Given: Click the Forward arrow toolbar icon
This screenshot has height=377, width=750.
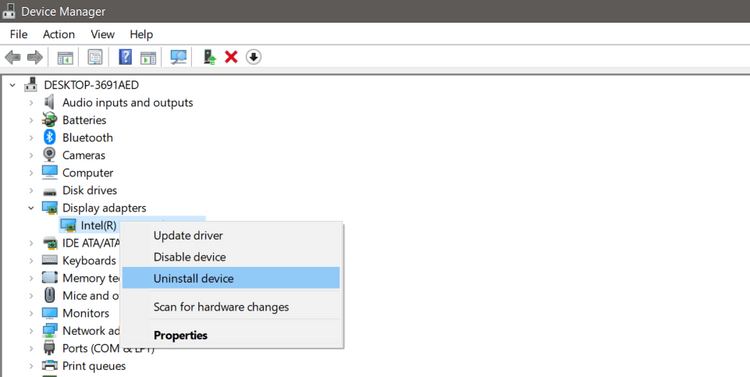Looking at the screenshot, I should coord(35,57).
